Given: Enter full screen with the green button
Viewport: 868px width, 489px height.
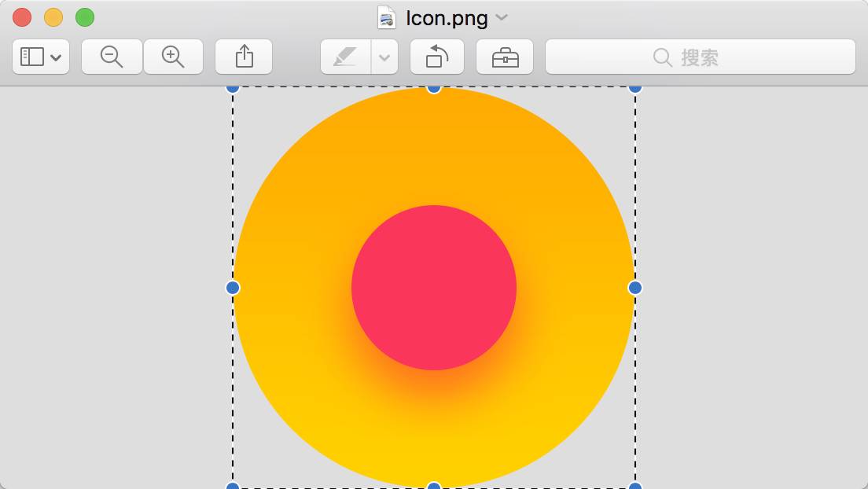Looking at the screenshot, I should point(84,17).
